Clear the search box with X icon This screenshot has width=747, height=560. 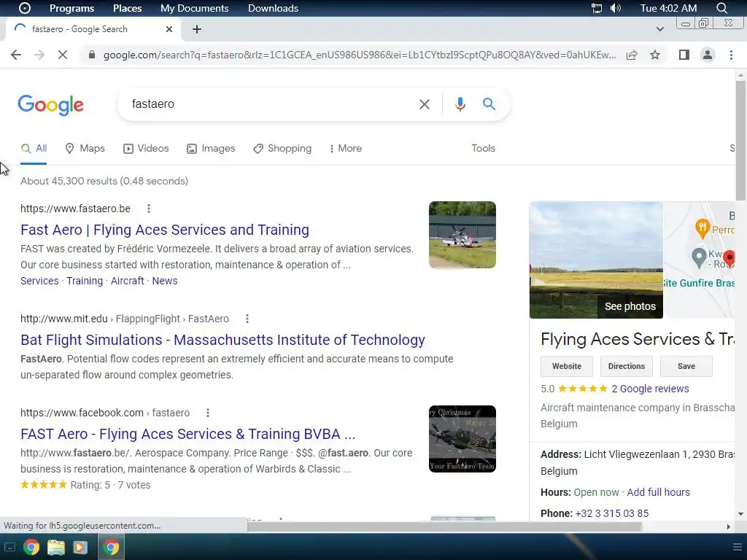pyautogui.click(x=424, y=104)
